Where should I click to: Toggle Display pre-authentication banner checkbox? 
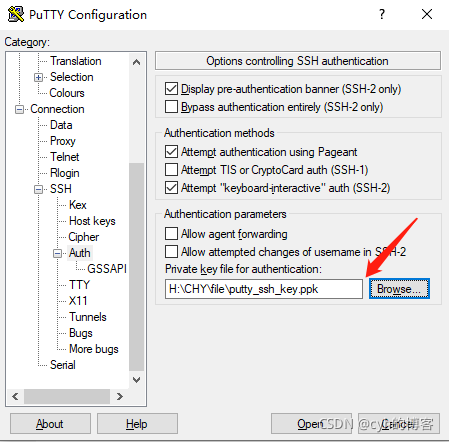(171, 89)
